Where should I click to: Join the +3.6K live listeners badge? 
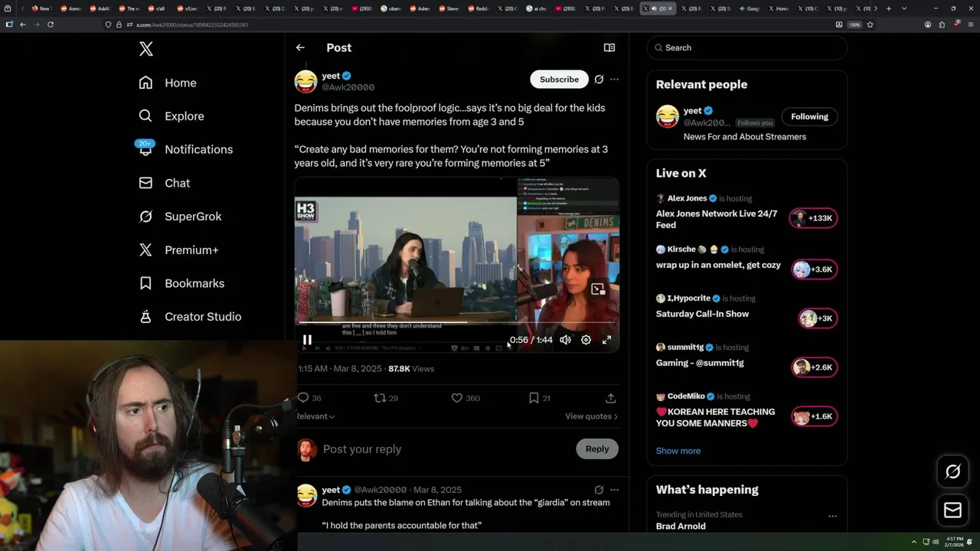[x=814, y=269]
